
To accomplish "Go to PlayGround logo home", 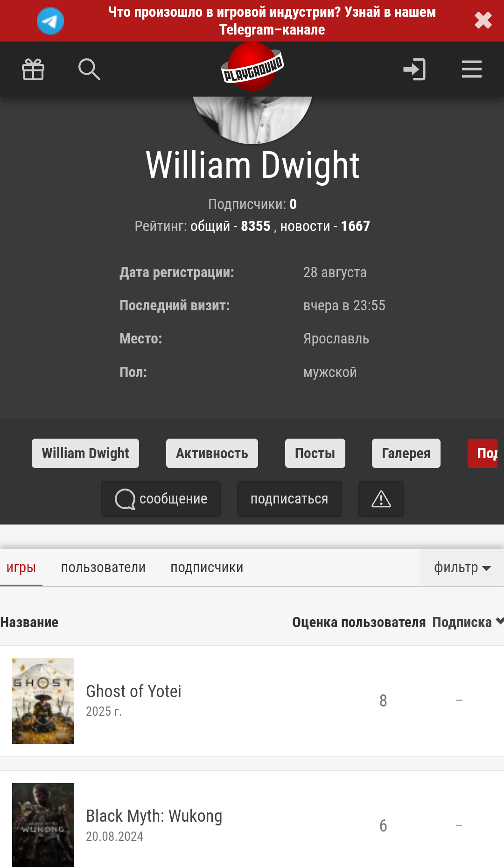I will click(x=252, y=67).
